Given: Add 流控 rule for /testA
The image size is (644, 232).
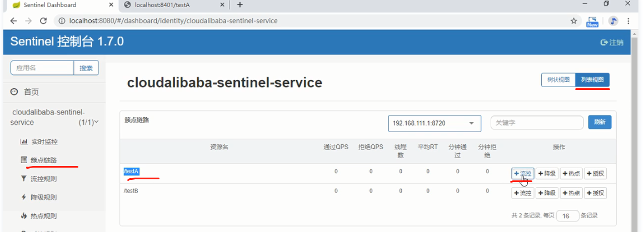Looking at the screenshot, I should pos(522,174).
